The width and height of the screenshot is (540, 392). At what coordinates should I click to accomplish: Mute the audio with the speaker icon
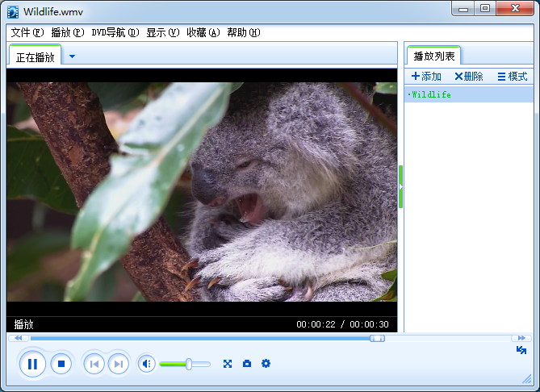(146, 364)
